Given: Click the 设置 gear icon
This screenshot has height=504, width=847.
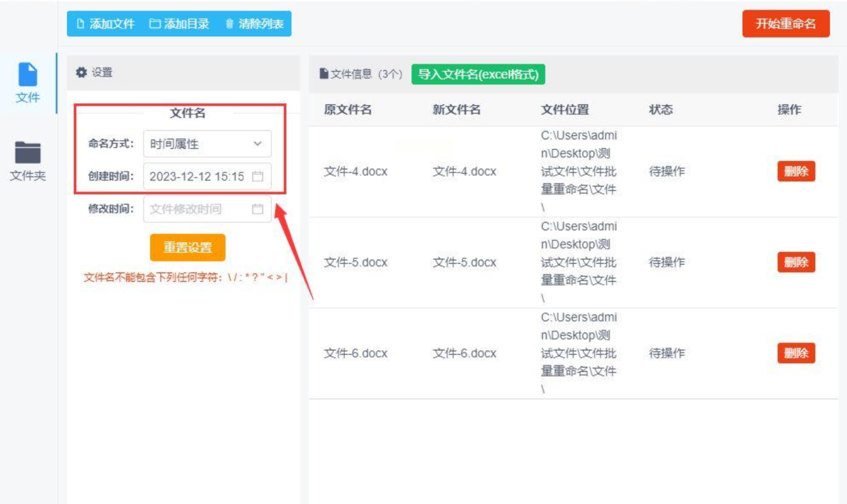Looking at the screenshot, I should coord(81,72).
